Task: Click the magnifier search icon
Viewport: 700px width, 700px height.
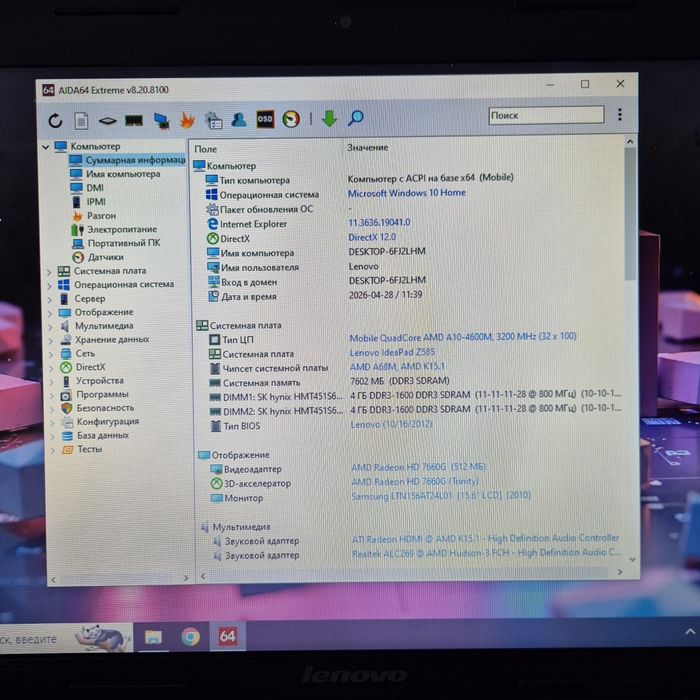Action: click(356, 118)
